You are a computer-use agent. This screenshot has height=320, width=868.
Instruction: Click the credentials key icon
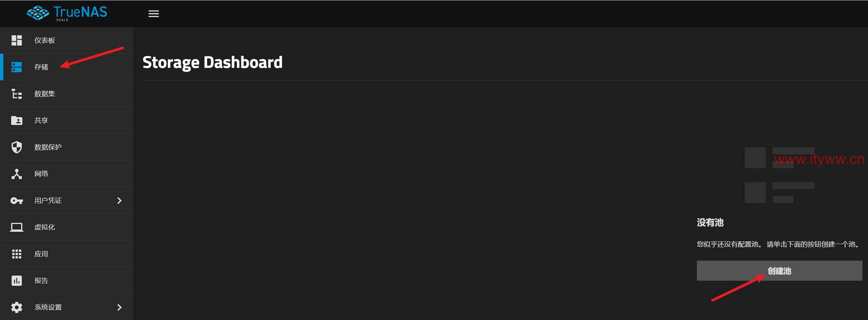pos(17,201)
